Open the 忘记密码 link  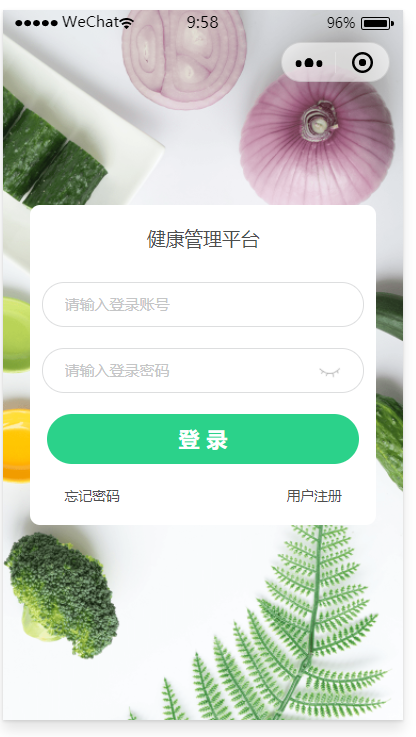(x=92, y=496)
